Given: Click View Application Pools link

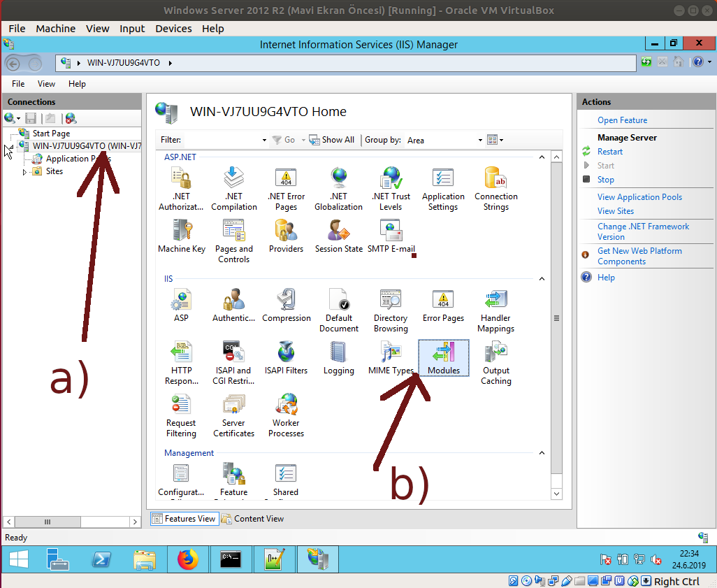Looking at the screenshot, I should pos(639,196).
